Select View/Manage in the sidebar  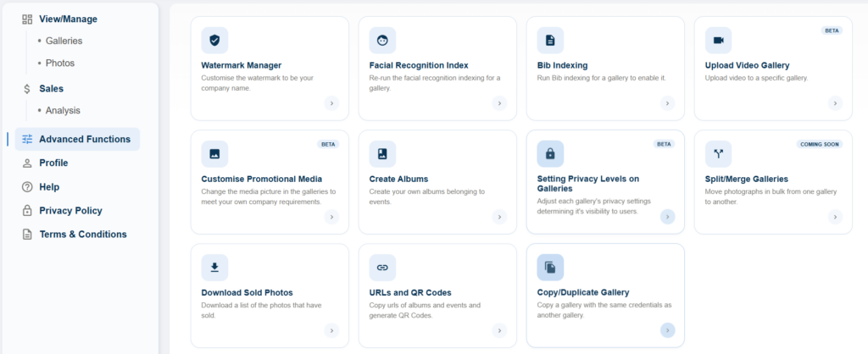click(x=68, y=19)
